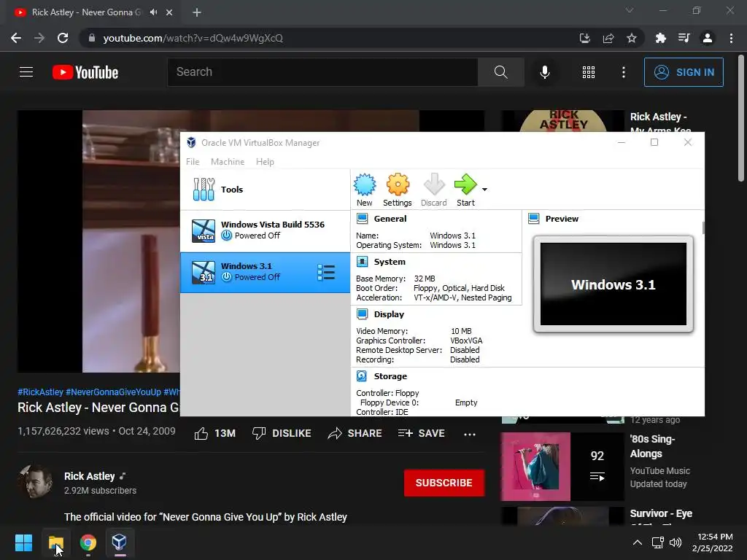Image resolution: width=747 pixels, height=560 pixels.
Task: Click the VirtualBox taskbar icon
Action: pos(119,542)
